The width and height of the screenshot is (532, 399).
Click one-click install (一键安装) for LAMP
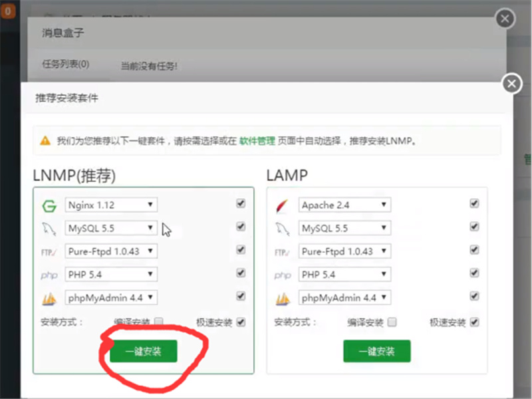pyautogui.click(x=377, y=351)
